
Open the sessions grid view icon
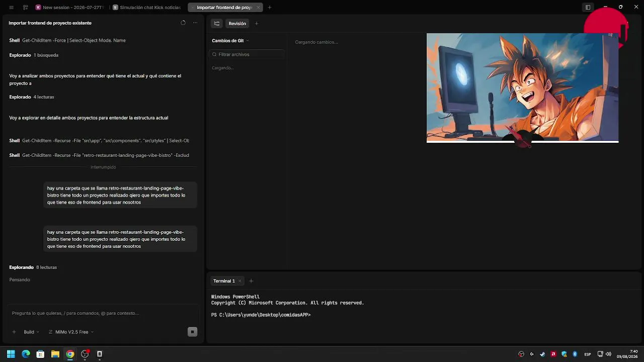click(25, 8)
